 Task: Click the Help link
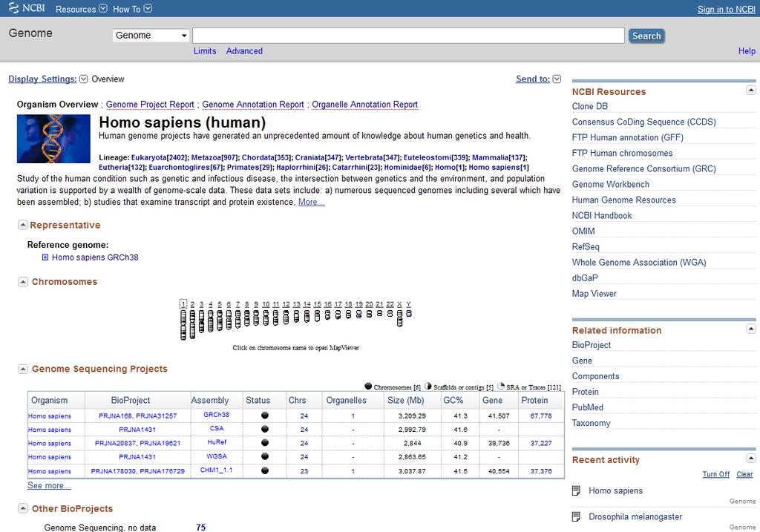point(747,51)
